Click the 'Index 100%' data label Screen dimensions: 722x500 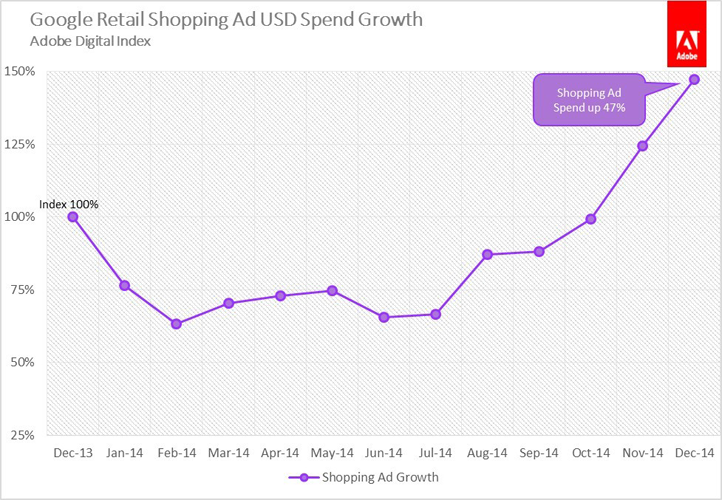(69, 204)
